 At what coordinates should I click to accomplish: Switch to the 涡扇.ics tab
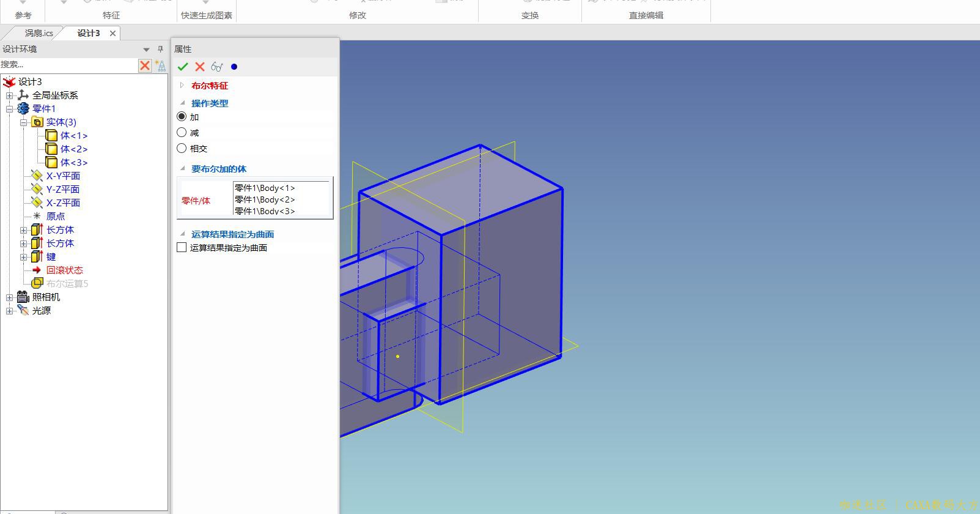39,33
